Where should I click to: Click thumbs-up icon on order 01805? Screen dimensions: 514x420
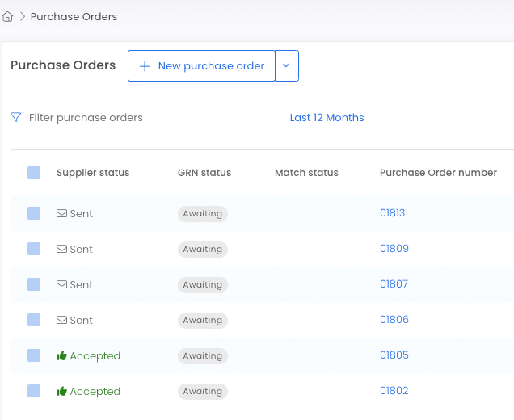(x=61, y=355)
